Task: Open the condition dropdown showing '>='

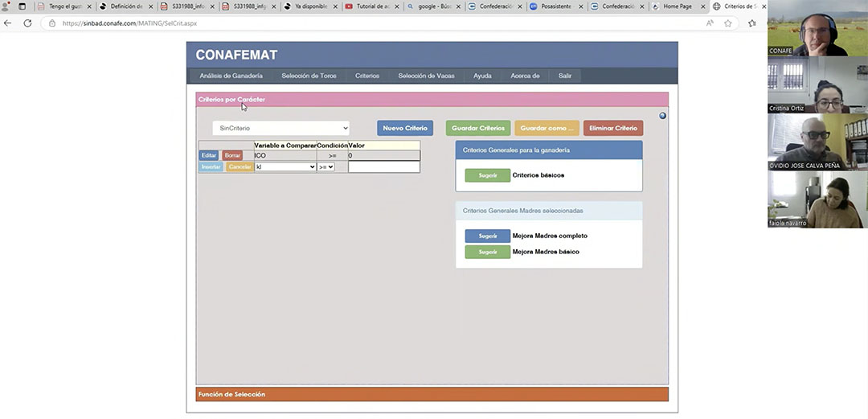Action: 326,166
